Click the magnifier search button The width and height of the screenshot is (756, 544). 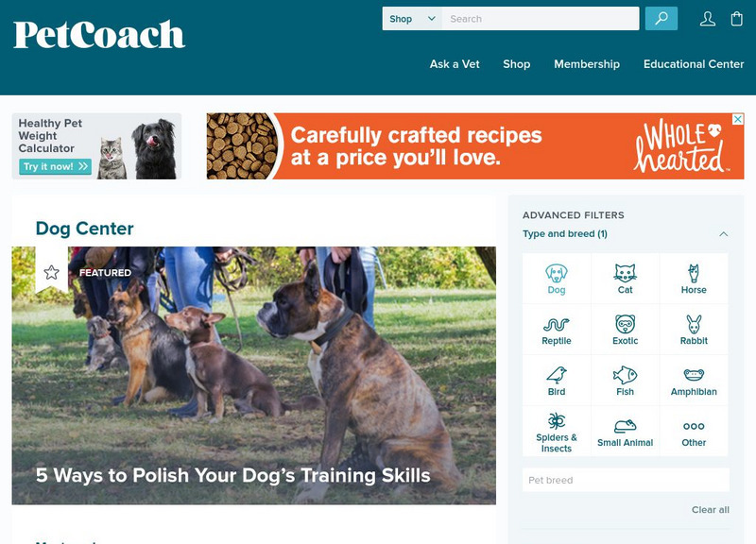661,19
